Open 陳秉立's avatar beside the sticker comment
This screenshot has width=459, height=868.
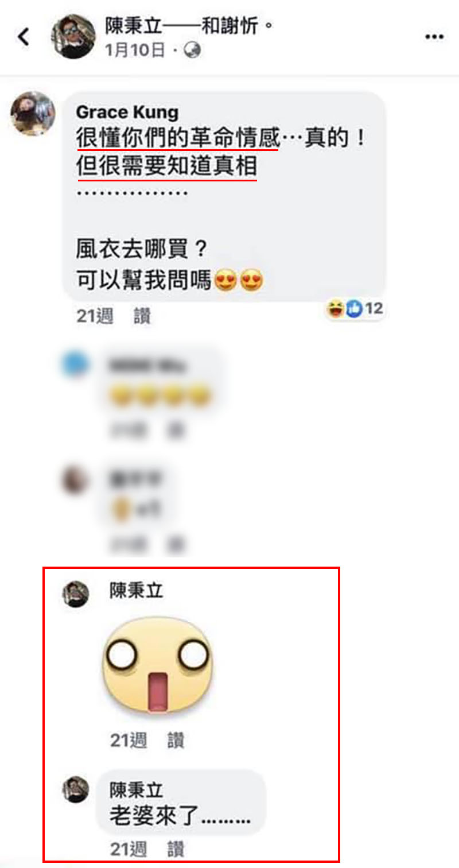(76, 594)
